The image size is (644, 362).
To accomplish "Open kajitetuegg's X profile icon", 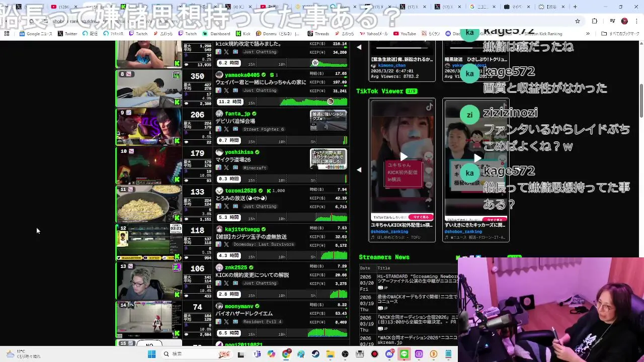I will pos(226,244).
